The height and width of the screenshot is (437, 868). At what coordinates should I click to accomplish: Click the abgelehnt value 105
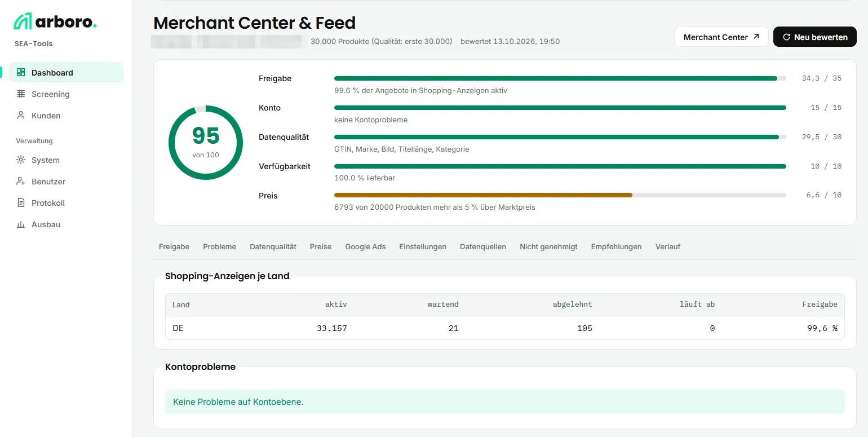[x=584, y=328]
